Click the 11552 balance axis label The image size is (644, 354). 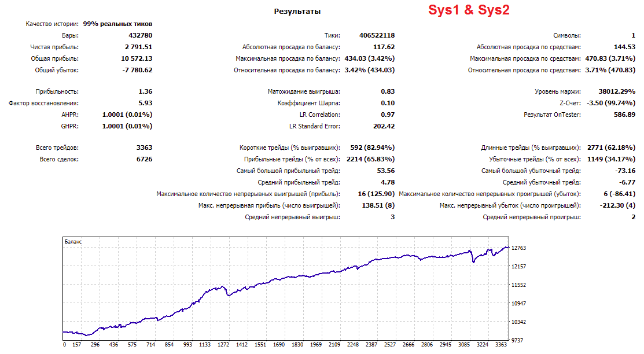(518, 285)
